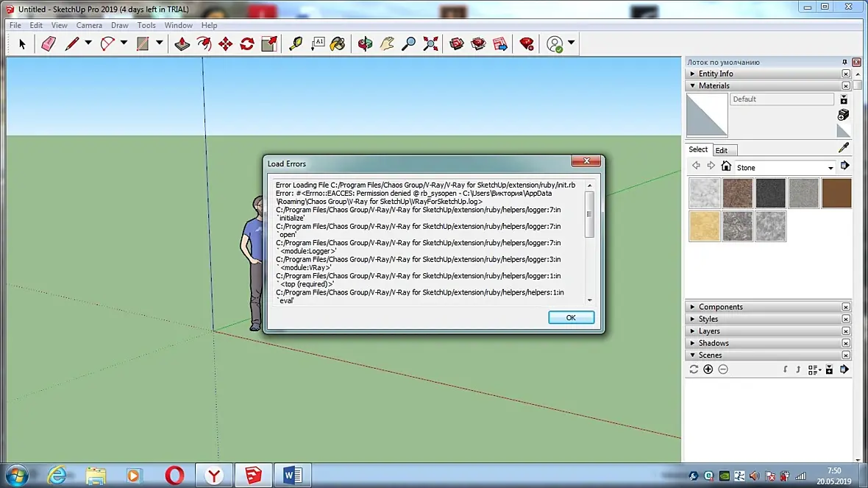Open the Tools menu
868x488 pixels.
(x=146, y=26)
